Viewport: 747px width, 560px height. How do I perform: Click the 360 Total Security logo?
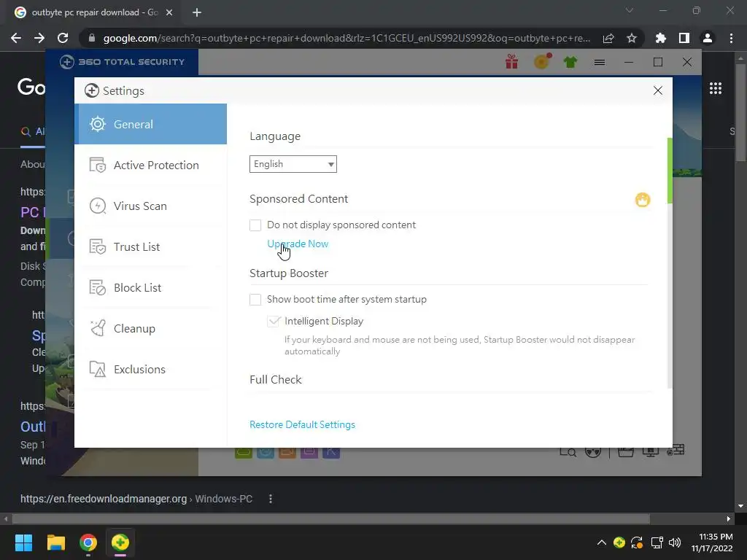click(x=122, y=62)
